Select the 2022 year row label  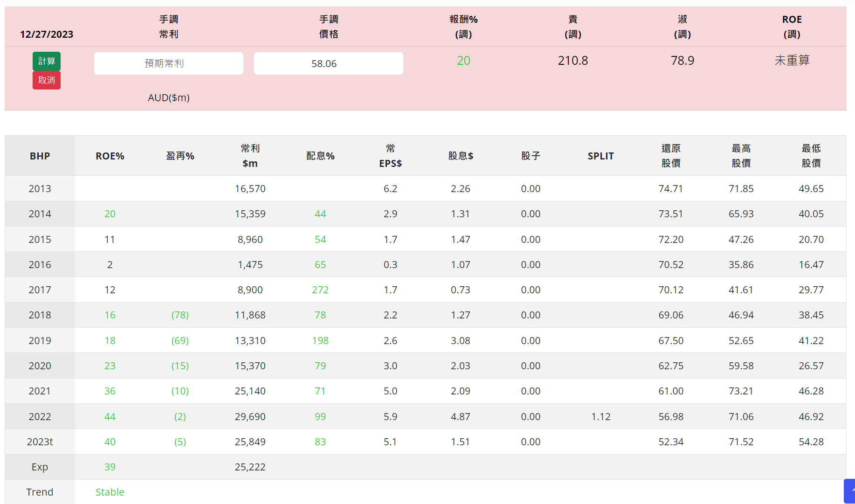click(x=40, y=417)
